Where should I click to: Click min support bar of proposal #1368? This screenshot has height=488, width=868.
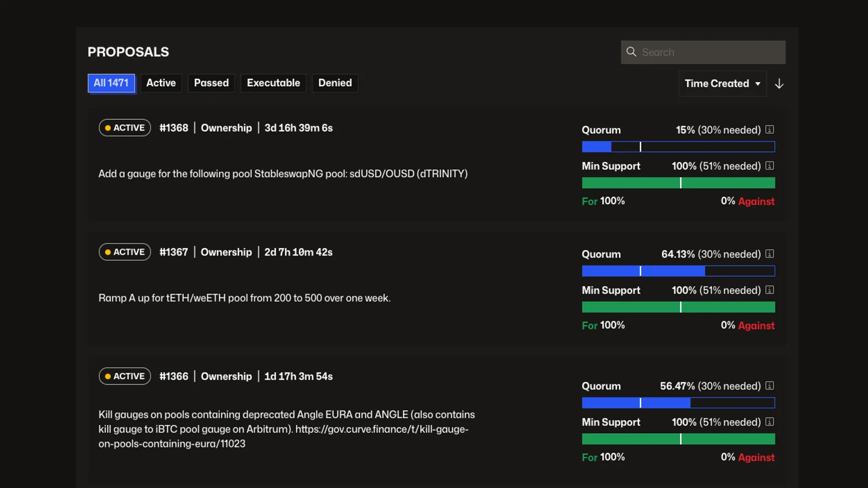click(x=678, y=183)
